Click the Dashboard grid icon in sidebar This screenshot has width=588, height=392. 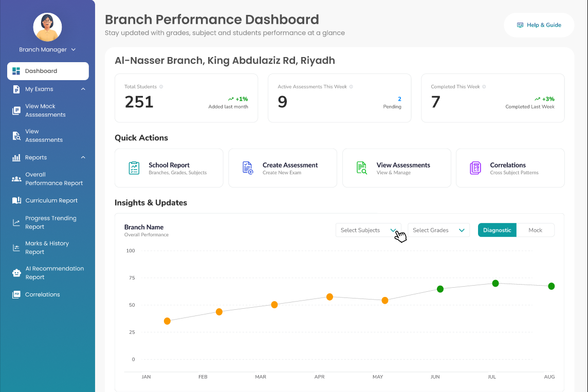pos(16,71)
